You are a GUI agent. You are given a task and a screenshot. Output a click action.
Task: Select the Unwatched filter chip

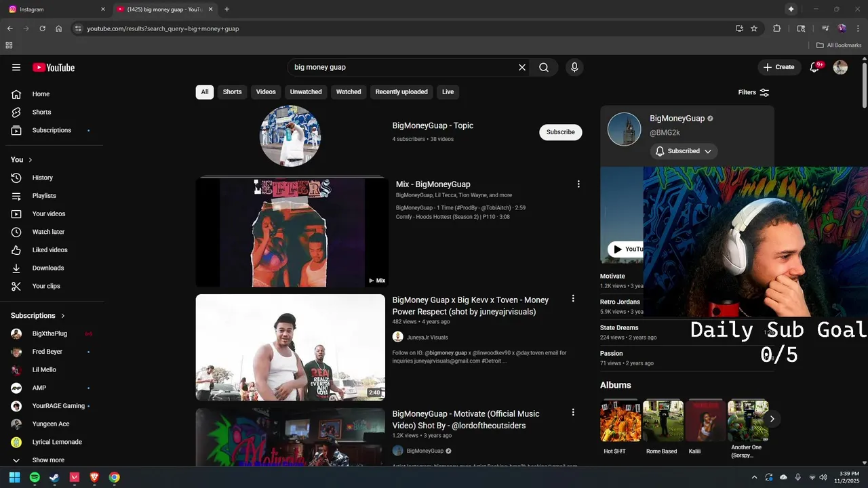point(306,91)
